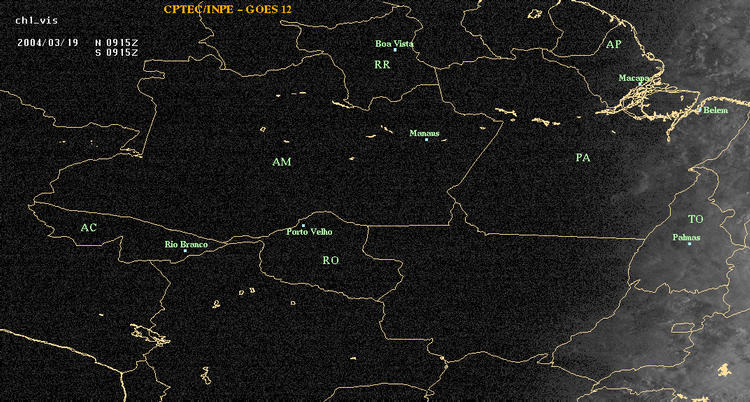This screenshot has height=402, width=750.
Task: Click the Manaus city label
Action: coord(424,134)
